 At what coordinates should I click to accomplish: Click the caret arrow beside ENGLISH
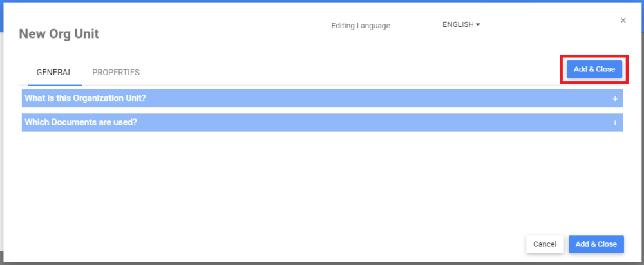click(478, 25)
